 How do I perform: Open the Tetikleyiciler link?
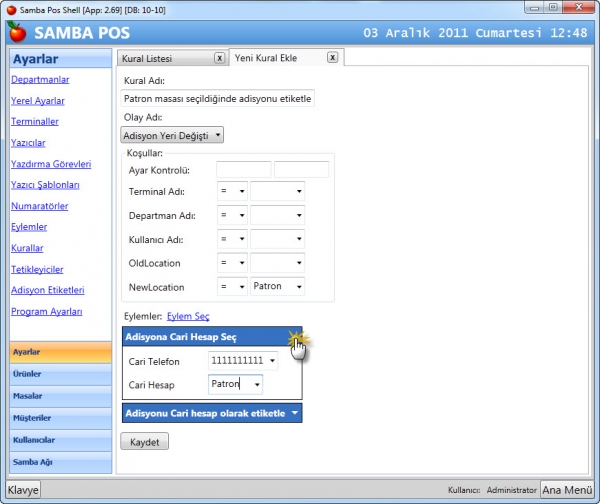(x=37, y=269)
